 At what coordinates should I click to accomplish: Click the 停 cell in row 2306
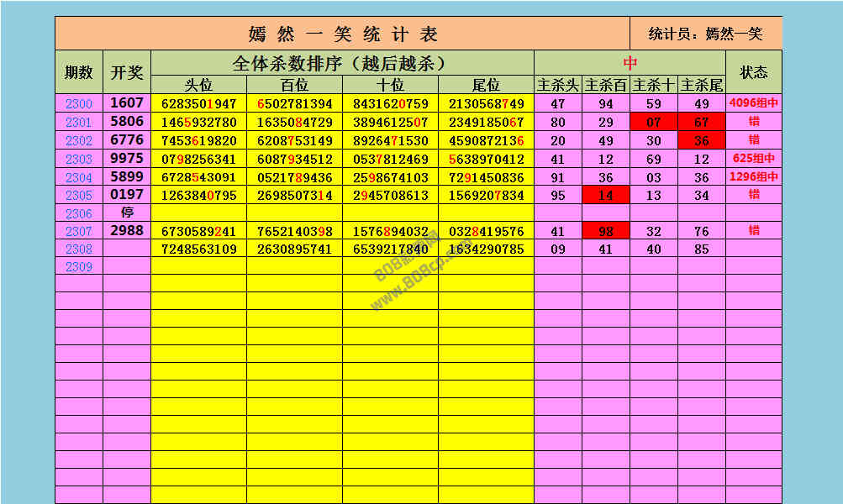tap(127, 213)
